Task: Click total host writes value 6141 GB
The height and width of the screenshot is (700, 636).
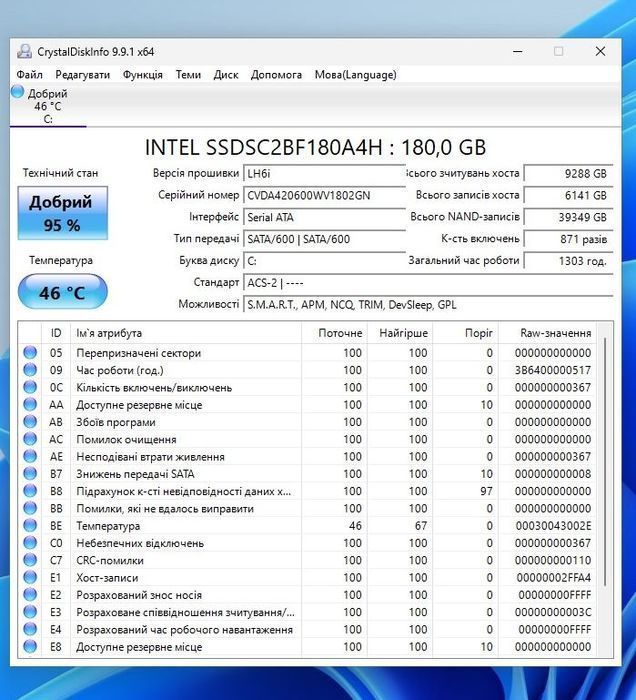Action: [568, 195]
